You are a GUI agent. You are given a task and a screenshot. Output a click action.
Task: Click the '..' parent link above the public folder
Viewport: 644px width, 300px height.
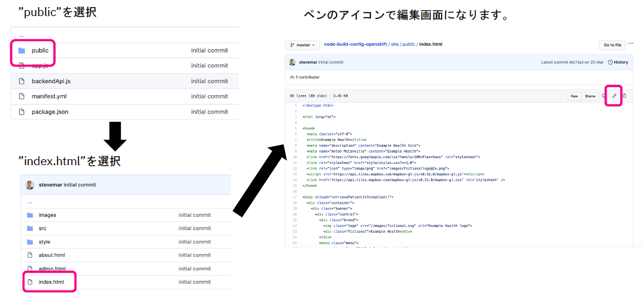click(21, 36)
